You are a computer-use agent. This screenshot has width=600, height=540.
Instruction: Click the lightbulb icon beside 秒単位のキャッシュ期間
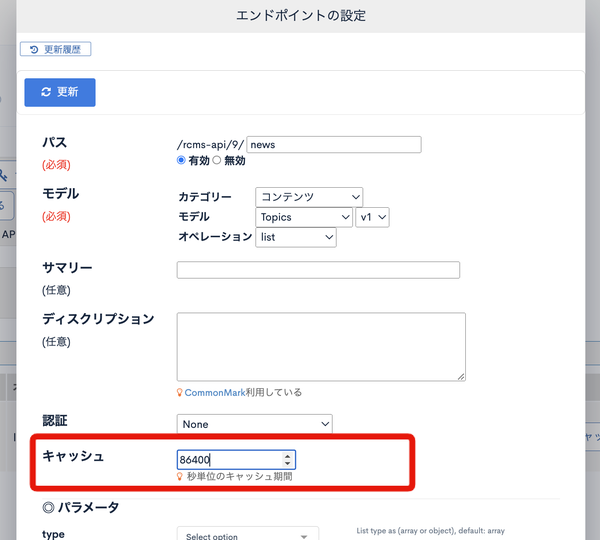pyautogui.click(x=179, y=476)
